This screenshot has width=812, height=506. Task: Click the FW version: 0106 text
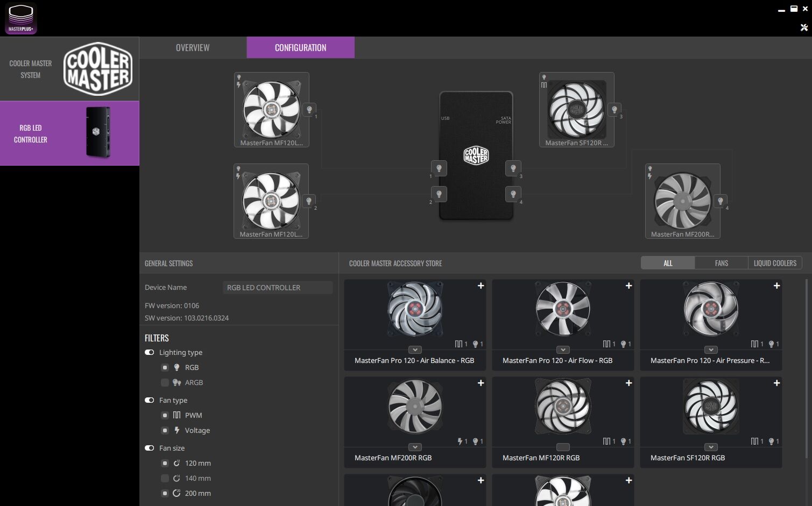[172, 305]
